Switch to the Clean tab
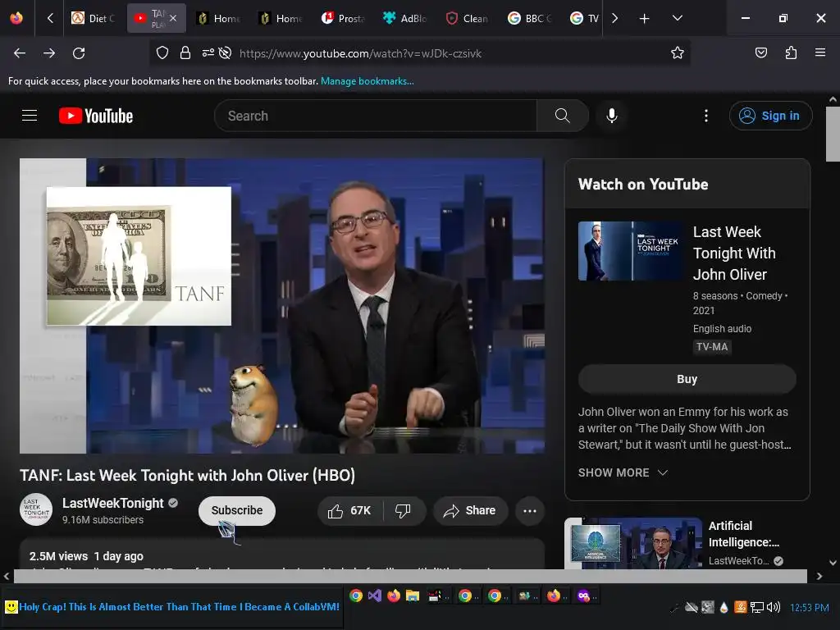 (x=468, y=18)
